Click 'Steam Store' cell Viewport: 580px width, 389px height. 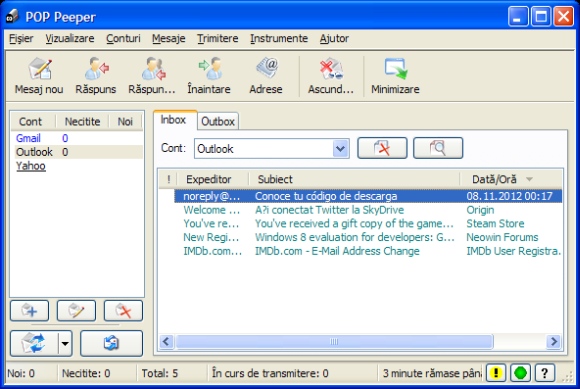495,224
